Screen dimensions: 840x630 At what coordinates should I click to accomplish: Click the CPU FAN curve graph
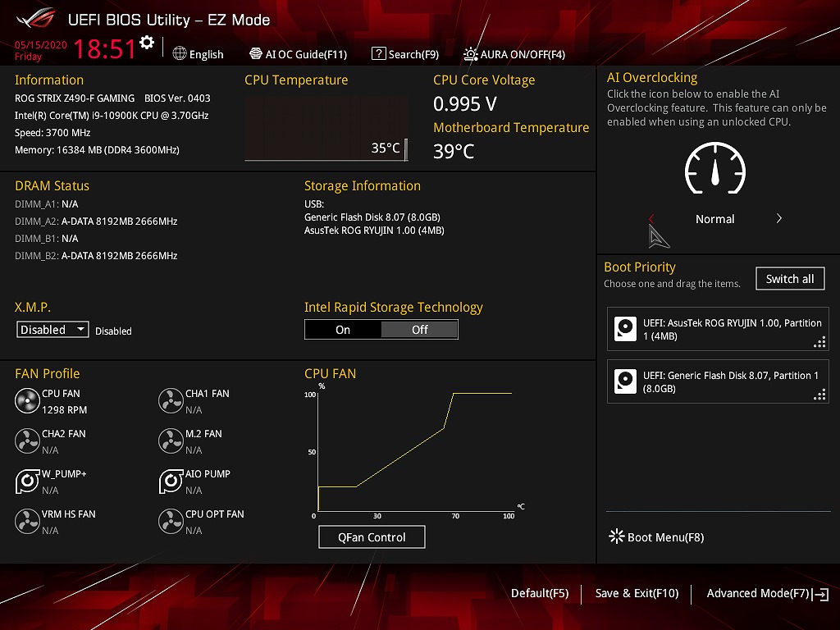(415, 451)
